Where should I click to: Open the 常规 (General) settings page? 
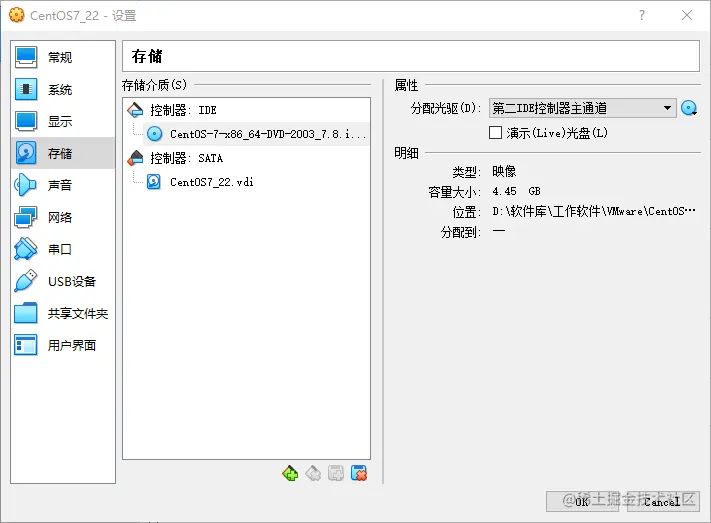tap(63, 57)
